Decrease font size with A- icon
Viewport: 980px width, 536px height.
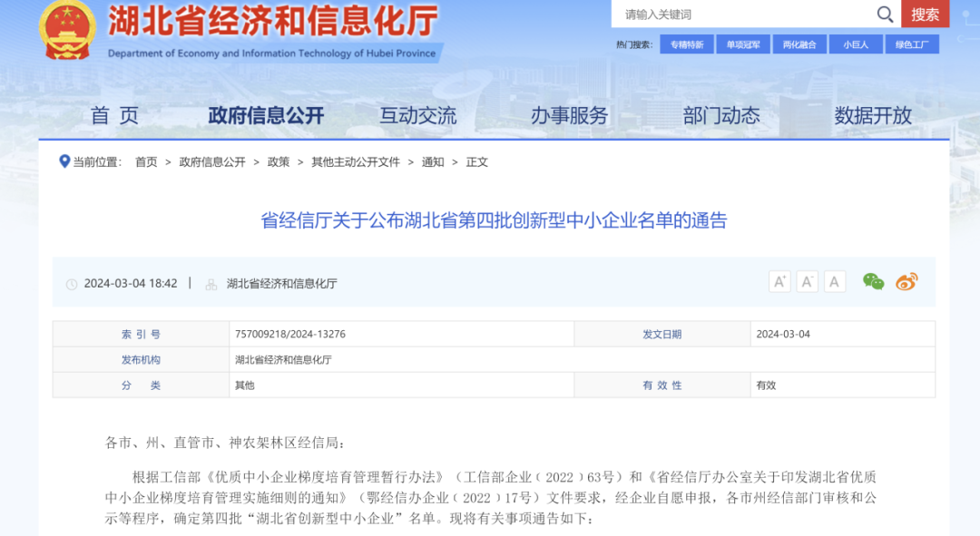808,282
